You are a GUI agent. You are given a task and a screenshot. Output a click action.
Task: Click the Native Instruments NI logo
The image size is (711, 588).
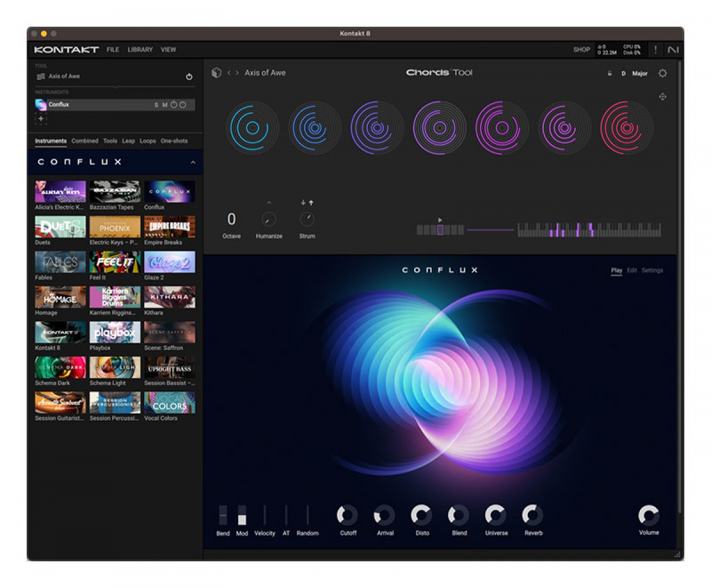click(x=672, y=50)
